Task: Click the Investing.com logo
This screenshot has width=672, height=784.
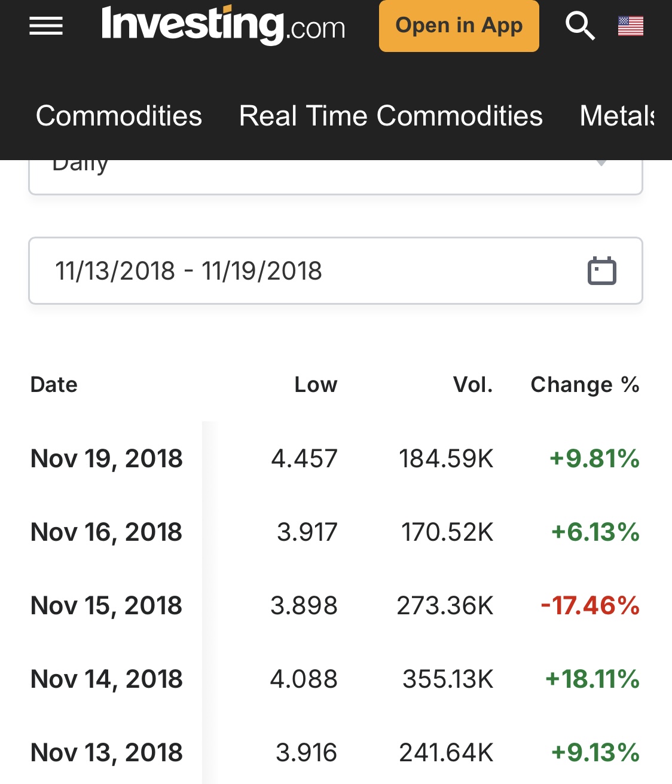Action: pyautogui.click(x=223, y=25)
